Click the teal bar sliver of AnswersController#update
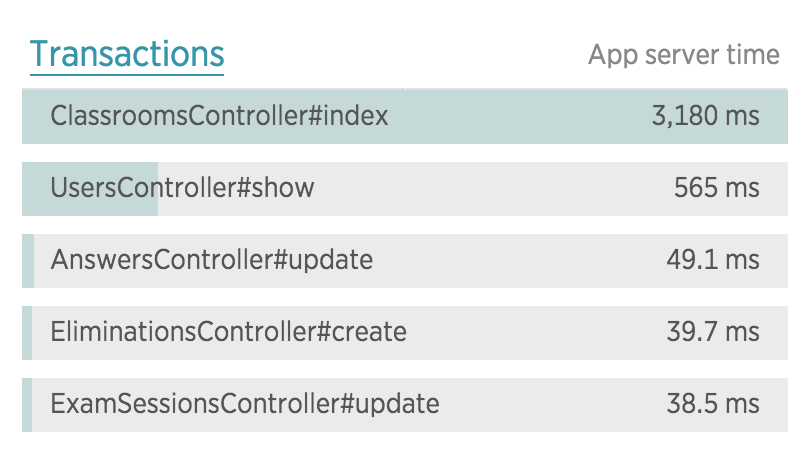This screenshot has height=454, width=810. pos(28,261)
